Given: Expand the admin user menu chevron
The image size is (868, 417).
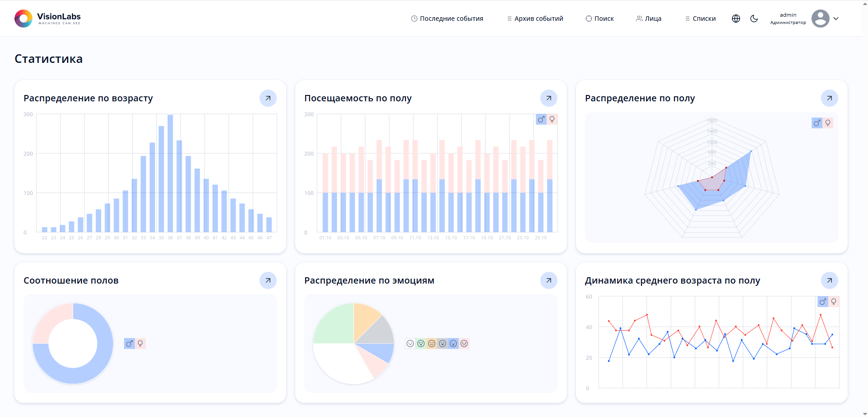Looking at the screenshot, I should click(x=836, y=19).
